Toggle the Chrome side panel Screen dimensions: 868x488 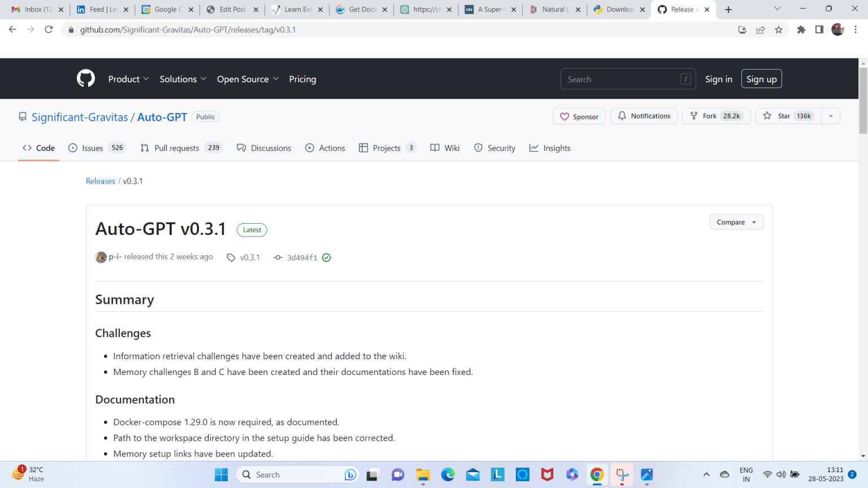pyautogui.click(x=819, y=30)
